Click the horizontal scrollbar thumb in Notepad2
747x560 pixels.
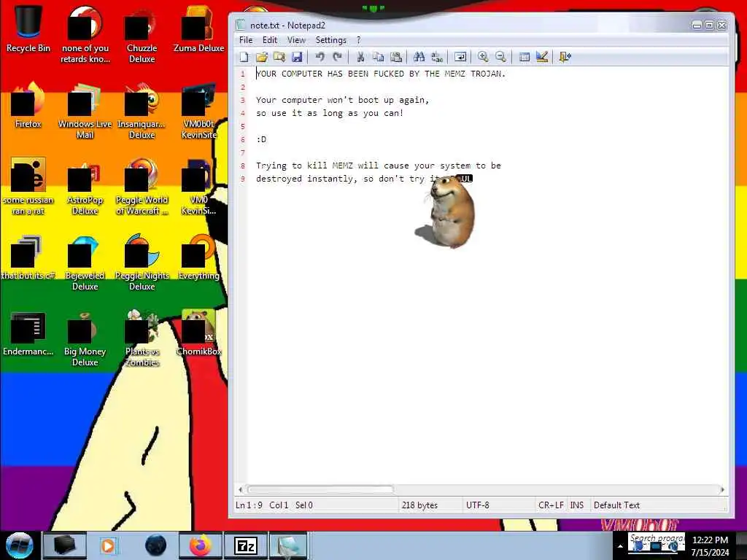click(x=321, y=489)
